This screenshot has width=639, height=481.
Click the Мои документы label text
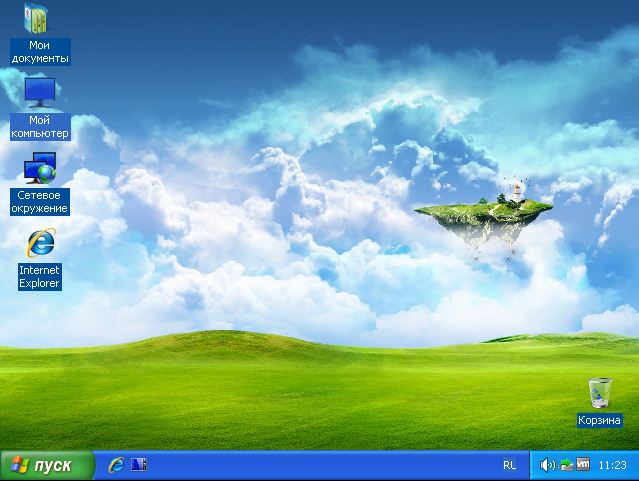[x=40, y=52]
